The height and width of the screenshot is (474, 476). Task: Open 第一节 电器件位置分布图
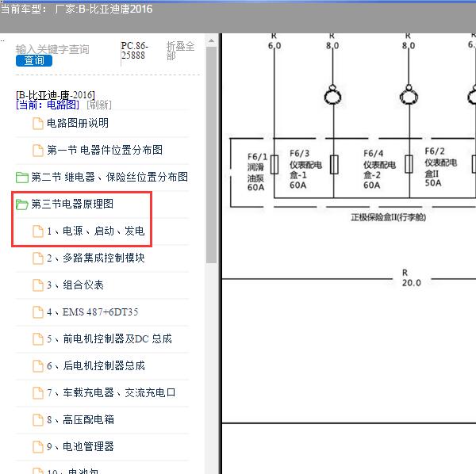105,150
